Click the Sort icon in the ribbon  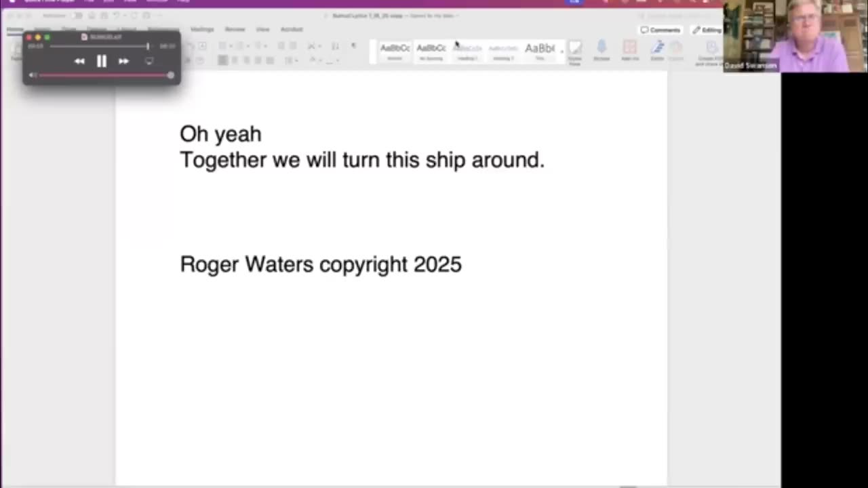tap(335, 46)
